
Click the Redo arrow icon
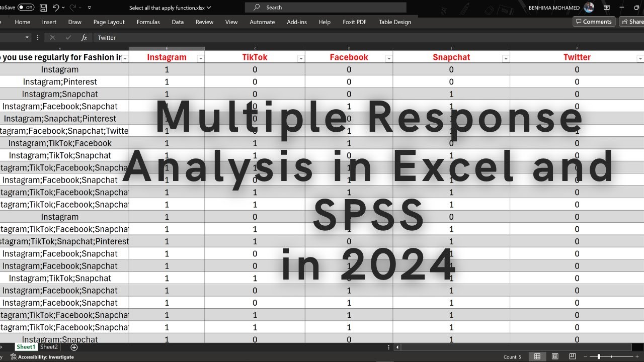pyautogui.click(x=72, y=8)
